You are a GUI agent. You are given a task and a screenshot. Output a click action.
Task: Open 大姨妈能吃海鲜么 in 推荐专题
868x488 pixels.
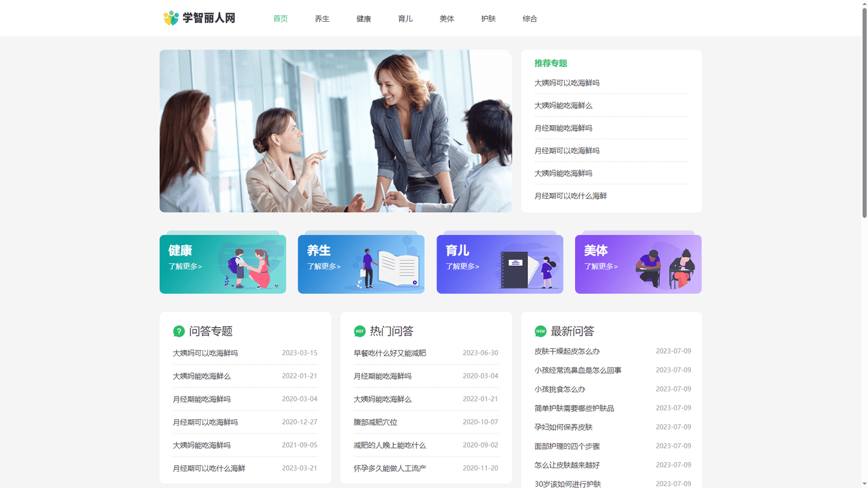(563, 105)
